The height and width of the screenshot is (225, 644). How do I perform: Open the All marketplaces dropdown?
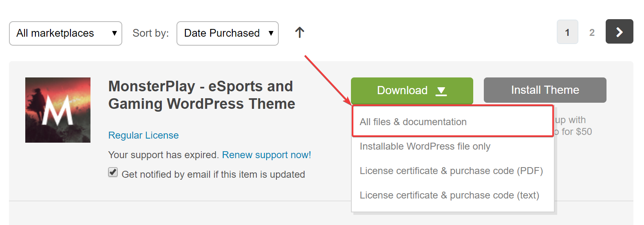[66, 33]
